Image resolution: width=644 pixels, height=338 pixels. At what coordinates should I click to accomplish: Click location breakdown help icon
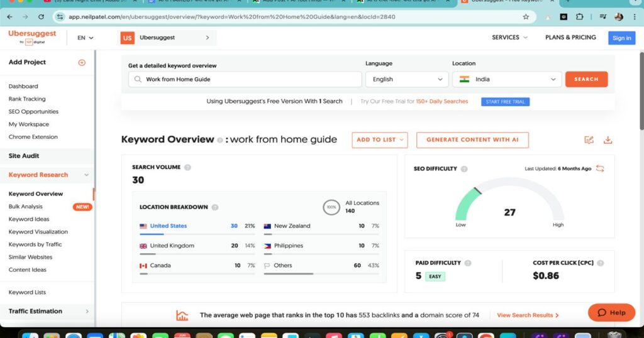(215, 207)
